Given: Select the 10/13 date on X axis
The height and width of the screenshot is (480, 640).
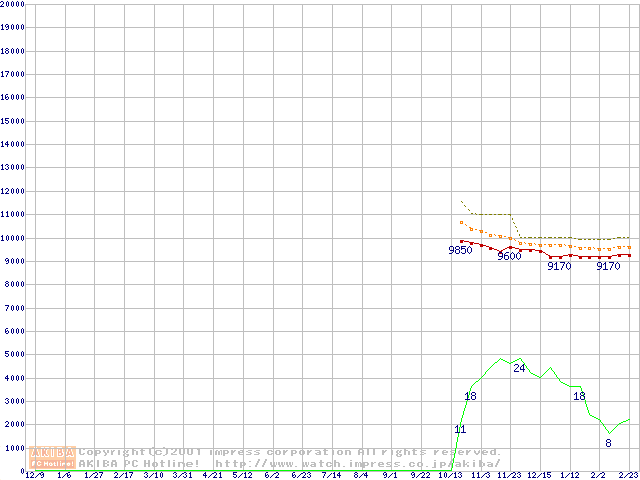Looking at the screenshot, I should [451, 475].
